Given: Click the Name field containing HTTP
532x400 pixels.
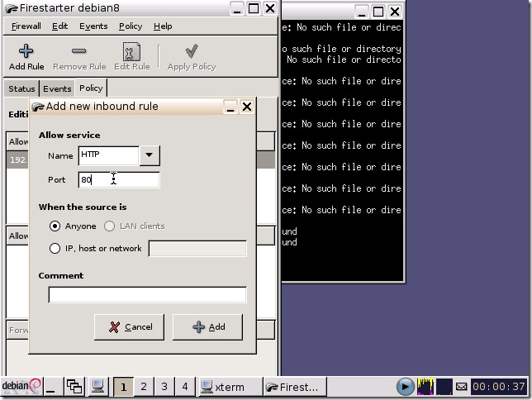Looking at the screenshot, I should tap(108, 155).
